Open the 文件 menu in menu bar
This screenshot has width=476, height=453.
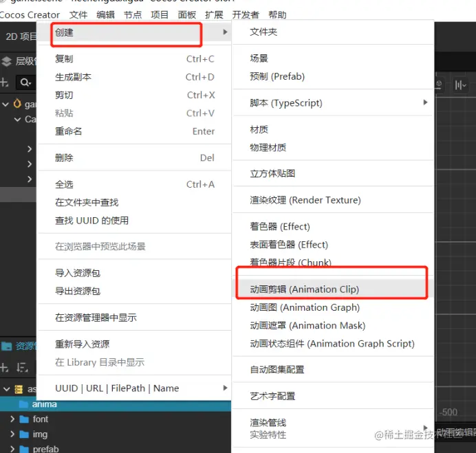(x=78, y=14)
